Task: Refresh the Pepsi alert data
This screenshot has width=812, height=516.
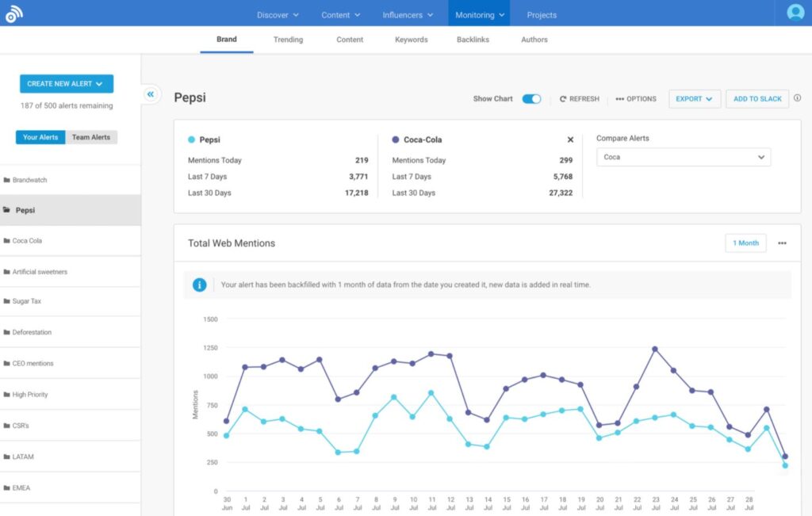Action: point(580,98)
